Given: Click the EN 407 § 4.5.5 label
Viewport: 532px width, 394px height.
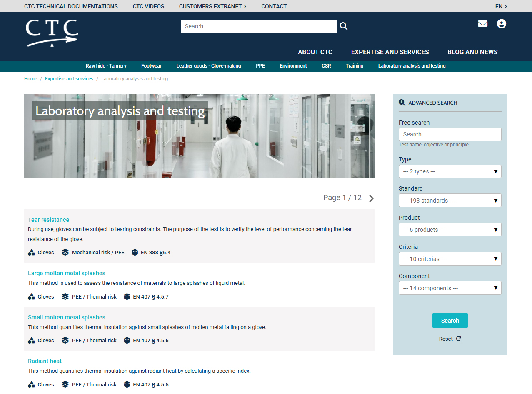Looking at the screenshot, I should tap(151, 385).
